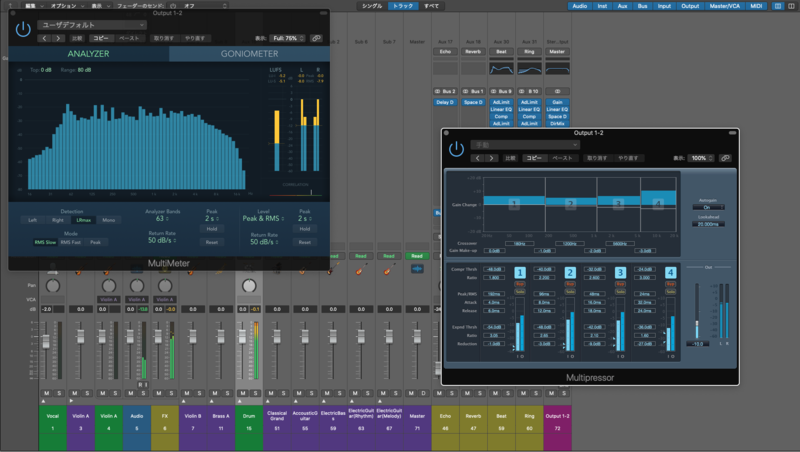Edit band 1 Compr Thrsh value
The height and width of the screenshot is (452, 800).
(x=494, y=269)
